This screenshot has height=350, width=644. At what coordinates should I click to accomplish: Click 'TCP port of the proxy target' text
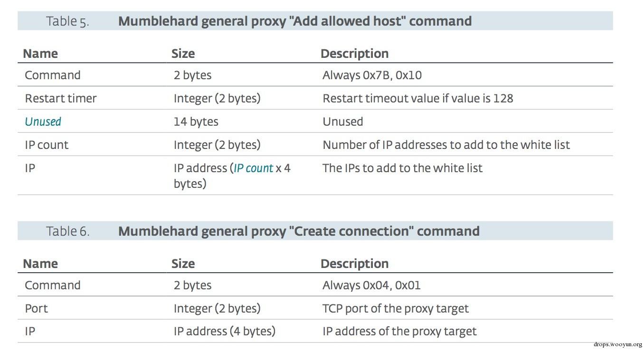pyautogui.click(x=396, y=309)
